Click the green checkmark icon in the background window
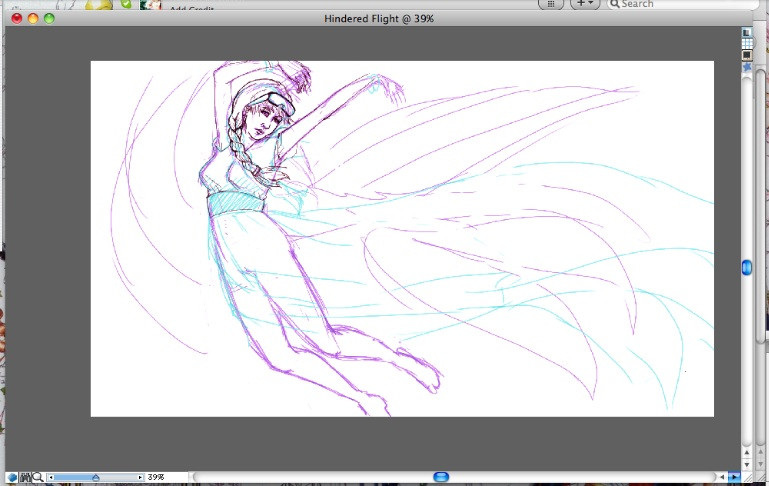Screen dimensions: 769x486 tap(126, 4)
